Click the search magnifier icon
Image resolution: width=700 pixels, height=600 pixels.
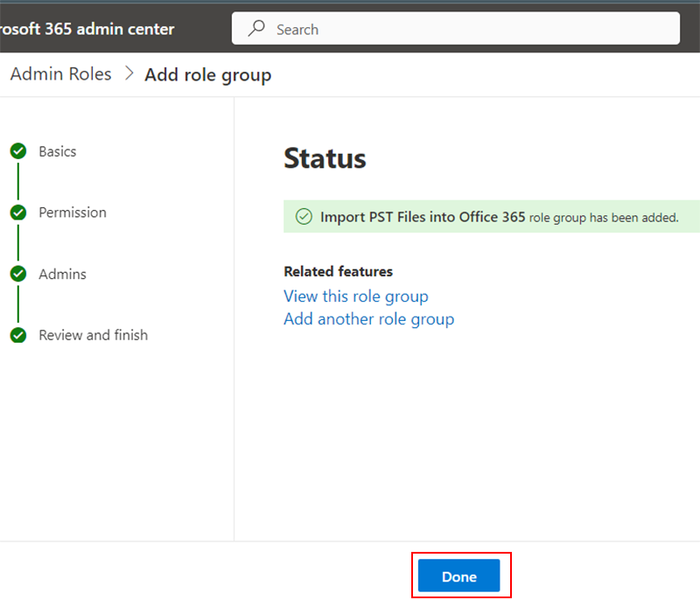tap(256, 28)
